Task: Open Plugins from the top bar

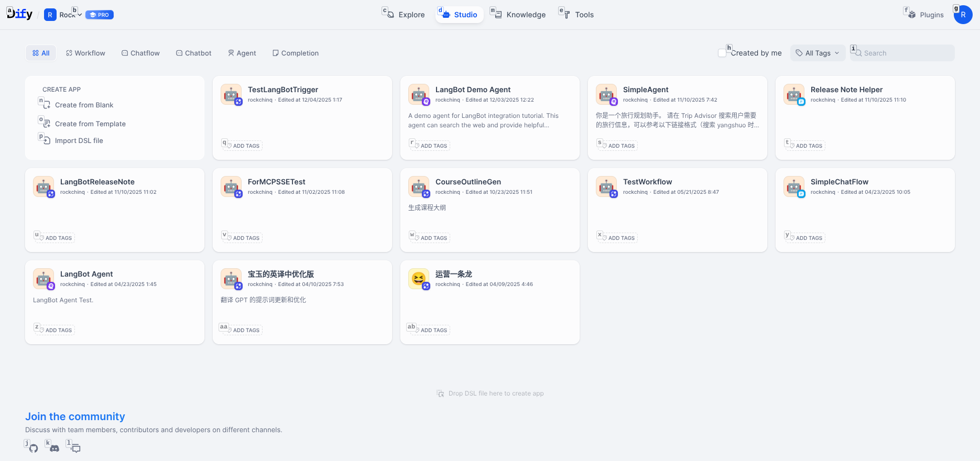Action: point(926,15)
